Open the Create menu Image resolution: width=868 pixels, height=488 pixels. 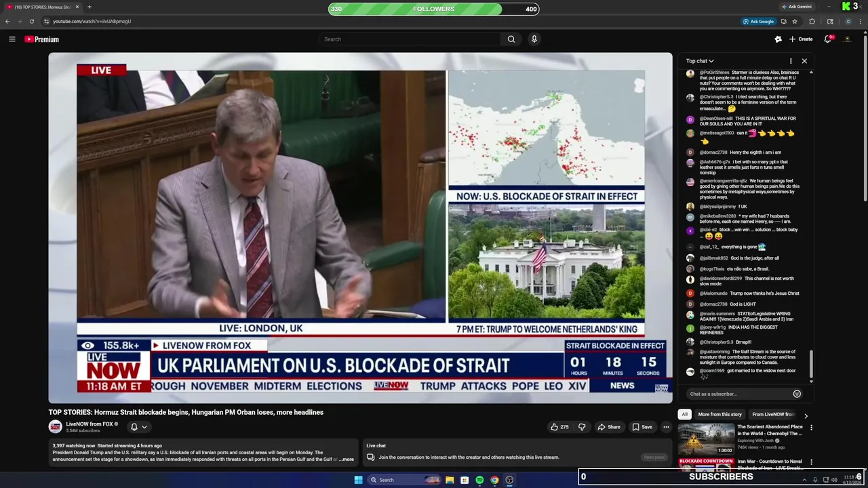[x=801, y=39]
